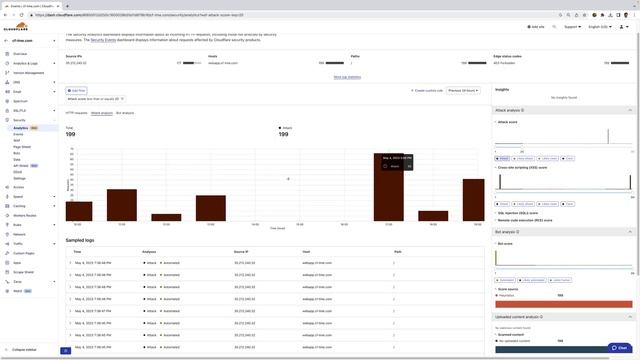Open a new browser tab with plus

coord(67,6)
